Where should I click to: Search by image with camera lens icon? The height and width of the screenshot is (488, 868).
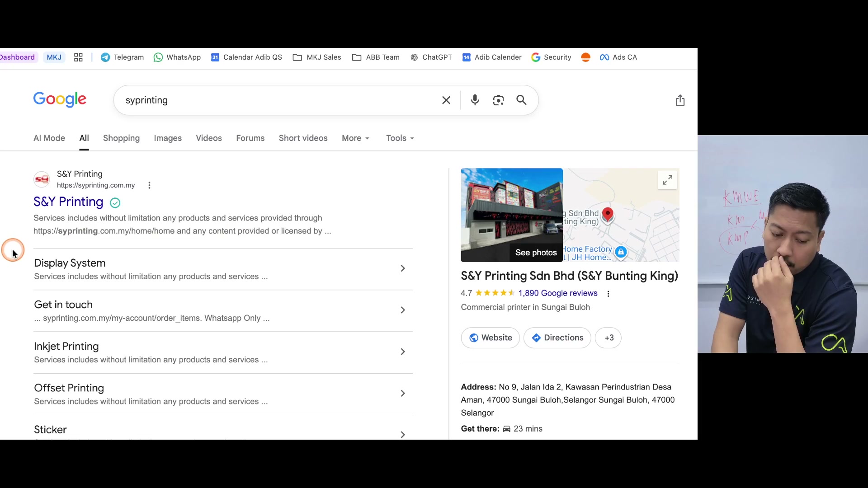(x=498, y=100)
